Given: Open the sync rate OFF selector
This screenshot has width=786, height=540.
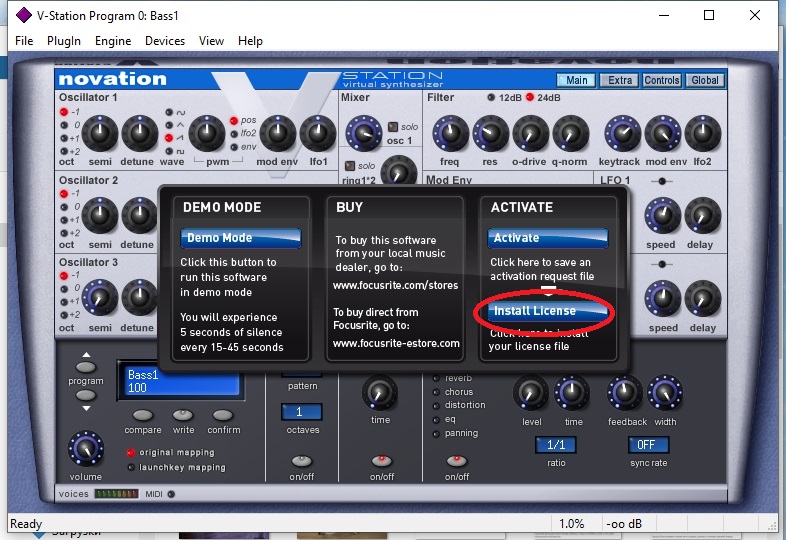Looking at the screenshot, I should point(648,445).
